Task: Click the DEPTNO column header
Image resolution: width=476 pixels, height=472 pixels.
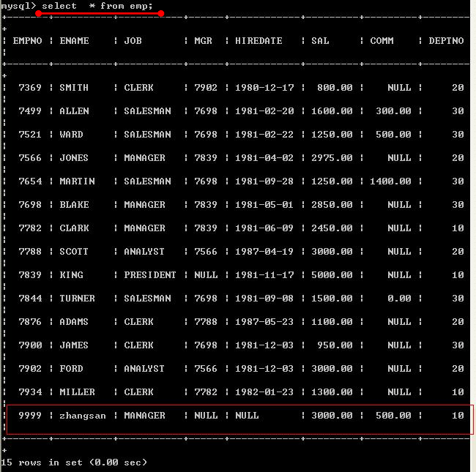Action: point(446,41)
